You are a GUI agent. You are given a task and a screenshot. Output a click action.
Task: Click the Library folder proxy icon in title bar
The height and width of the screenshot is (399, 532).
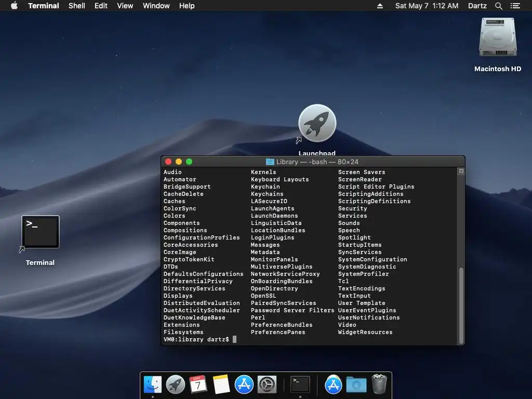point(270,162)
